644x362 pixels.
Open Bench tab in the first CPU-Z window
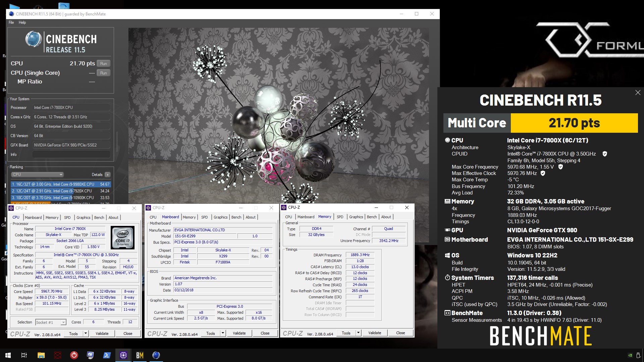(x=99, y=218)
